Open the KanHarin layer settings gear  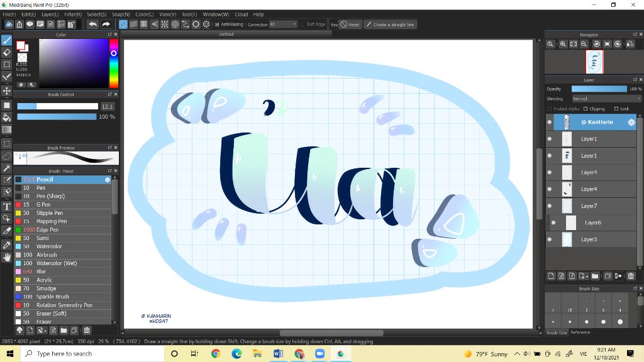pos(631,123)
